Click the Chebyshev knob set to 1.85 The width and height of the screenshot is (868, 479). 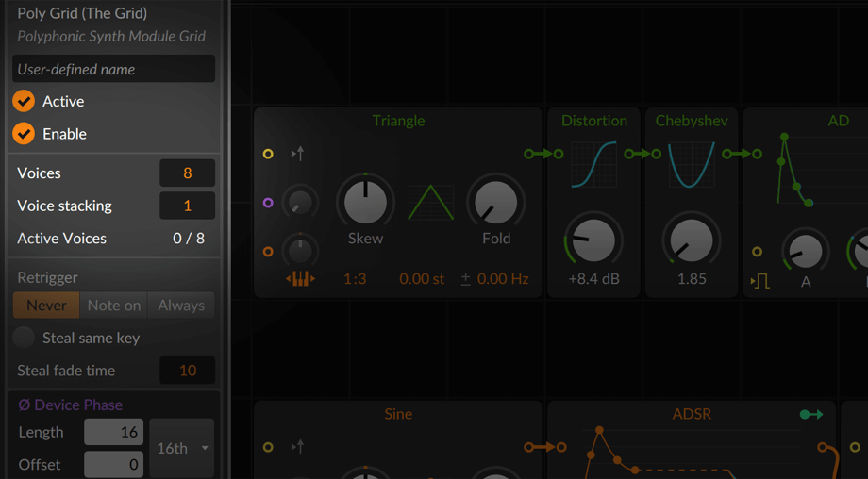click(x=692, y=241)
